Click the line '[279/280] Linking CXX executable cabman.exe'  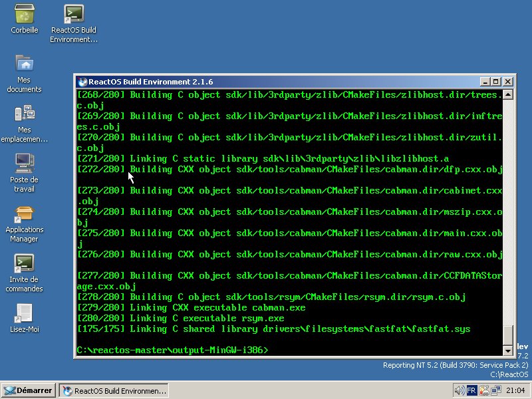point(192,308)
